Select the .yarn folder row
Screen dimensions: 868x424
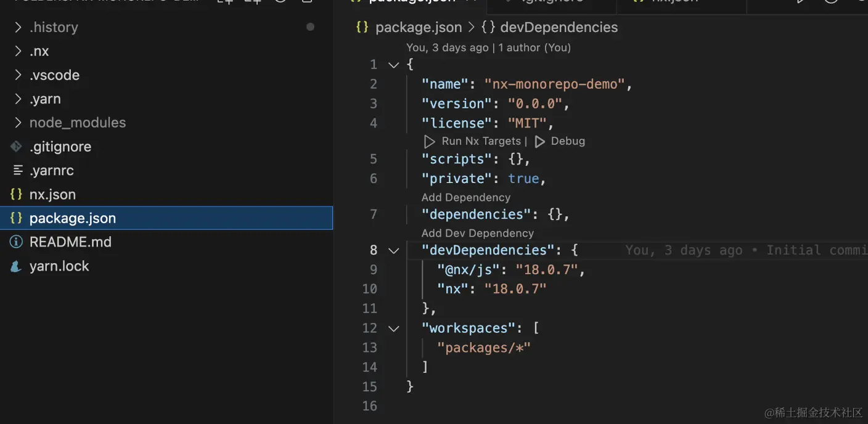click(166, 99)
